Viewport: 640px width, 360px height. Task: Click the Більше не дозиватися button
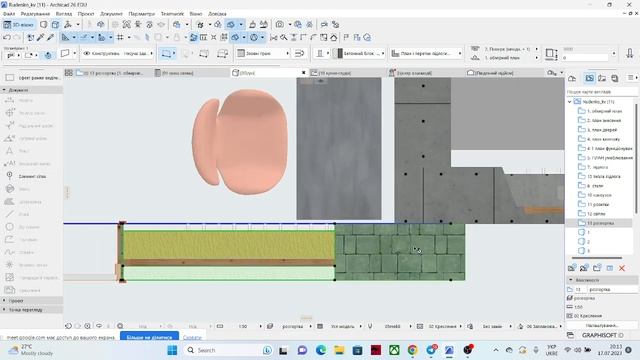coord(149,338)
